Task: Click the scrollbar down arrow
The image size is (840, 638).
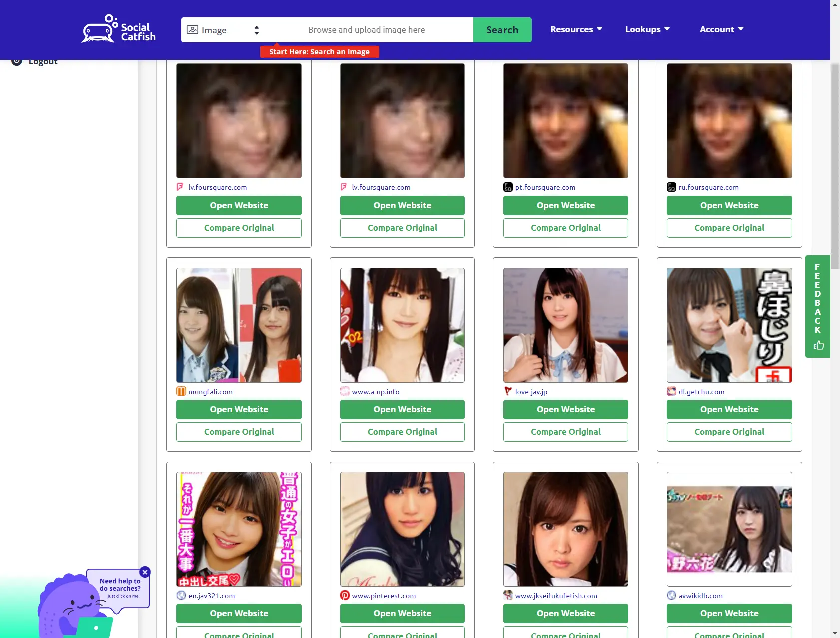Action: coord(835,633)
